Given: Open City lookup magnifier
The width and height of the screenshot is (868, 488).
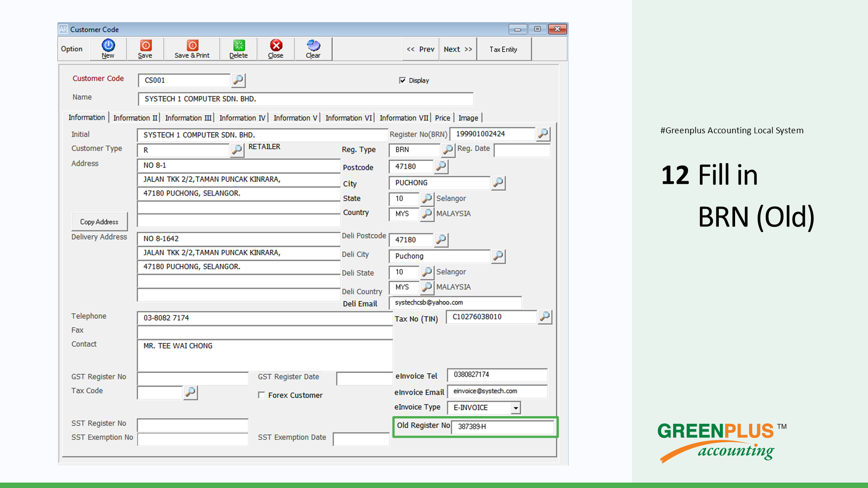Looking at the screenshot, I should pos(498,183).
